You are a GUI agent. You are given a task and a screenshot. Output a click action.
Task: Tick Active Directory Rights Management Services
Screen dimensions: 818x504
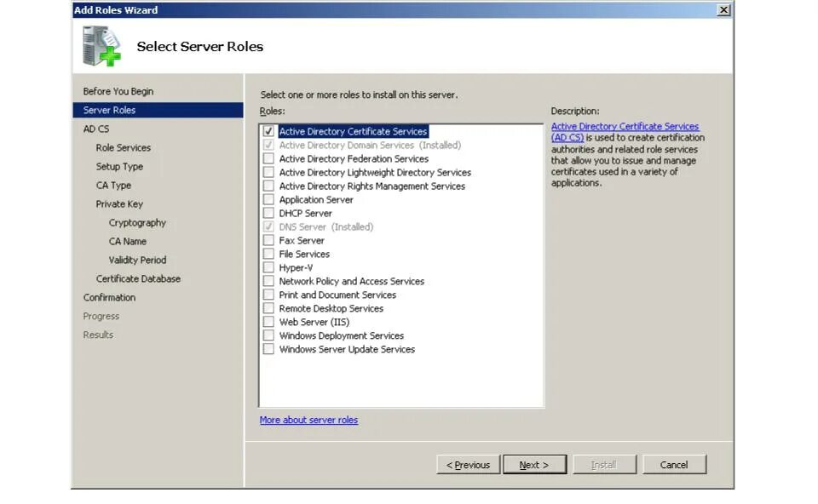[268, 186]
